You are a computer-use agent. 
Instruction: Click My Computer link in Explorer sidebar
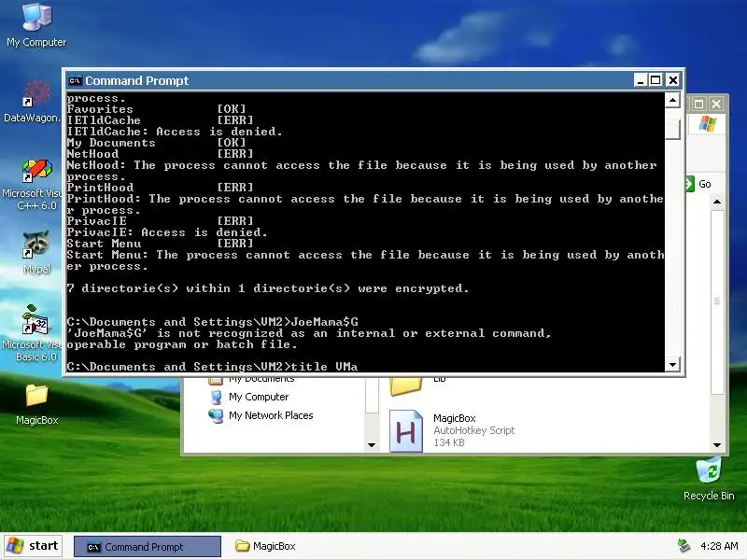click(x=259, y=397)
